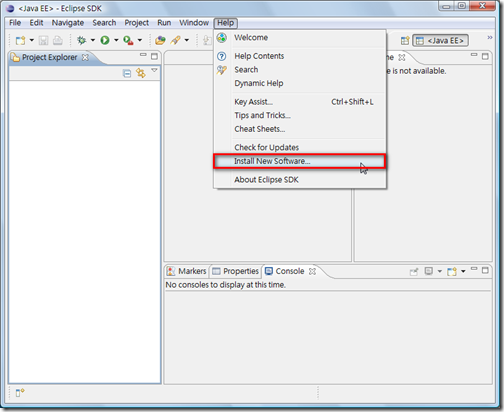Screen dimensions: 504x412
Task: Maximize the Project Explorer panel
Action: point(154,56)
